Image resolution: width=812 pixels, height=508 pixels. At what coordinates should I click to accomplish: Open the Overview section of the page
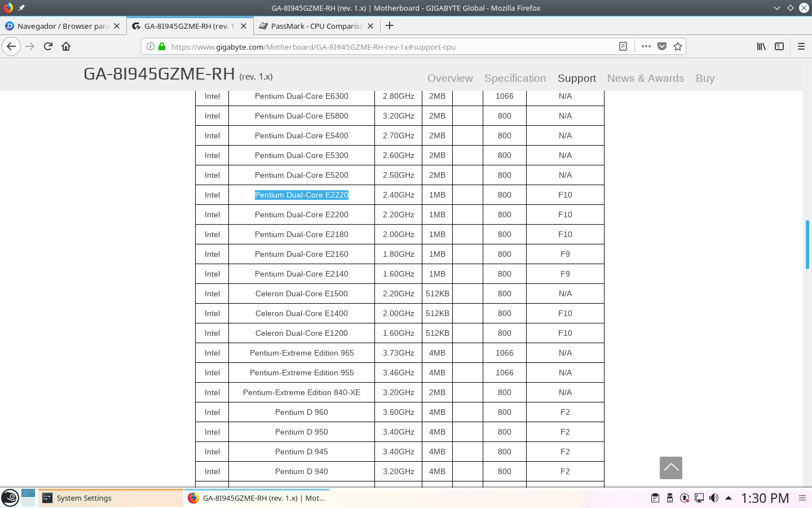[x=450, y=78]
